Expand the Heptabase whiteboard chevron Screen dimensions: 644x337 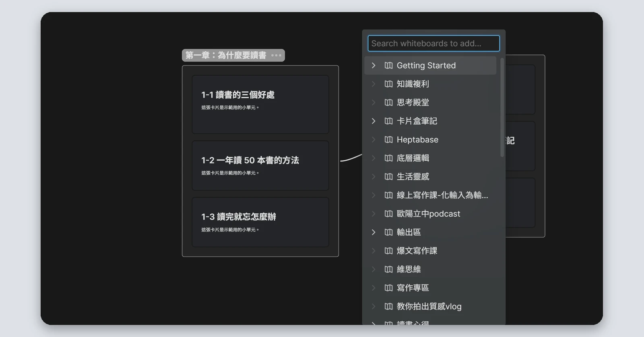[x=374, y=139]
